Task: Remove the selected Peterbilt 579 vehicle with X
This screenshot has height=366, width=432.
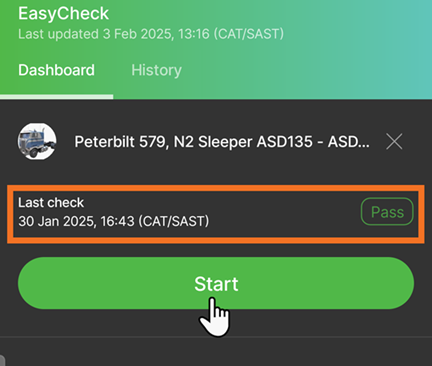Action: pos(394,142)
